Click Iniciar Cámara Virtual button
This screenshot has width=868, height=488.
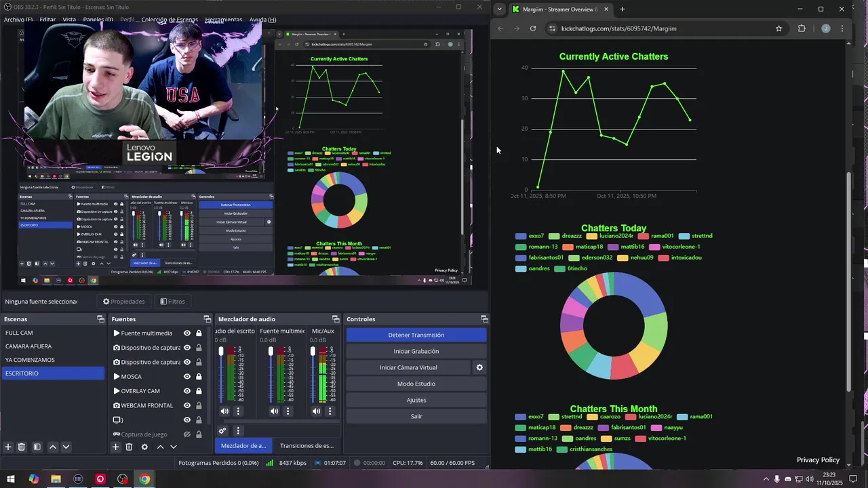[x=408, y=367]
